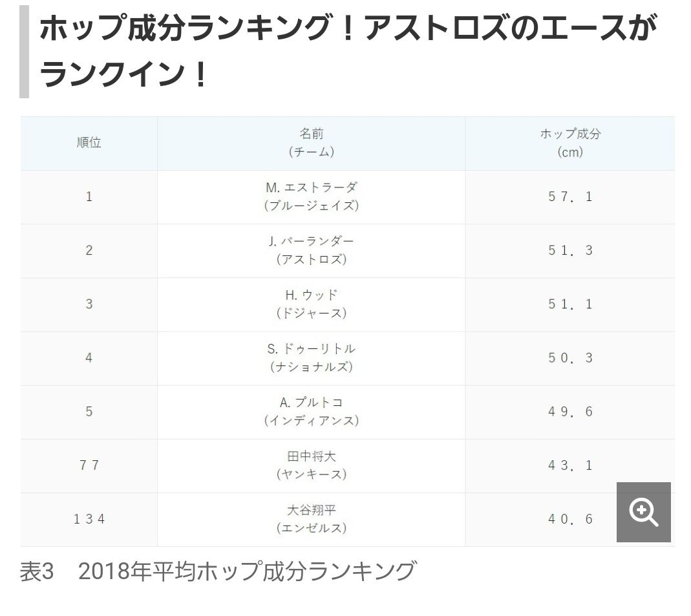
Task: Click the 名前 (チーム) column header
Action: 311,143
